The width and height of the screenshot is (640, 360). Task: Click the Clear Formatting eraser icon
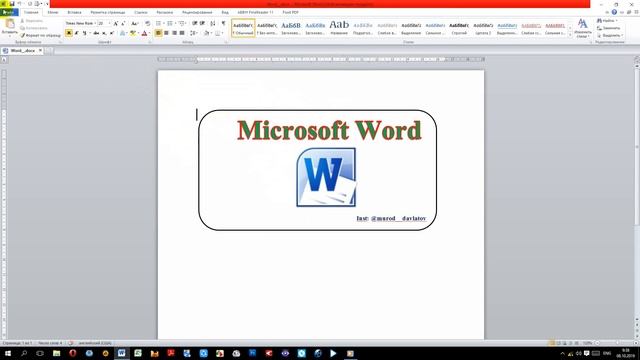point(147,24)
